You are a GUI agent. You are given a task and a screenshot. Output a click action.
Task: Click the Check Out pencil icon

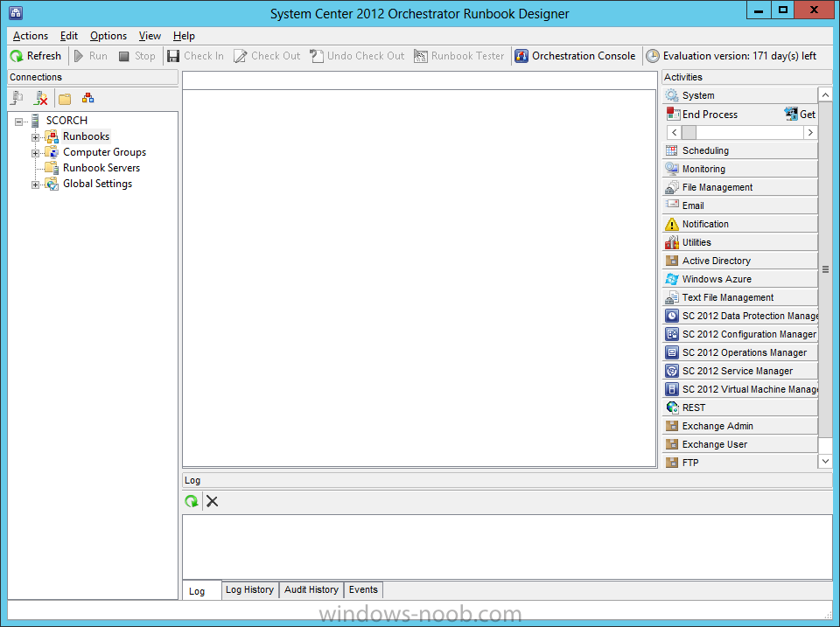pos(240,56)
